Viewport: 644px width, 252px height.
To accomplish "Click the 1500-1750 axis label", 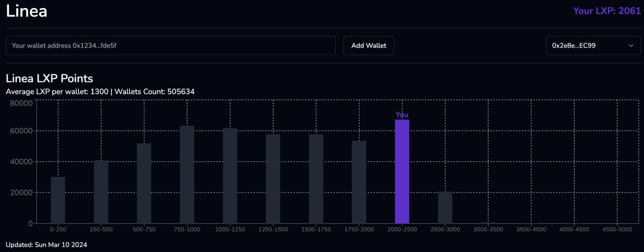I will 316,229.
